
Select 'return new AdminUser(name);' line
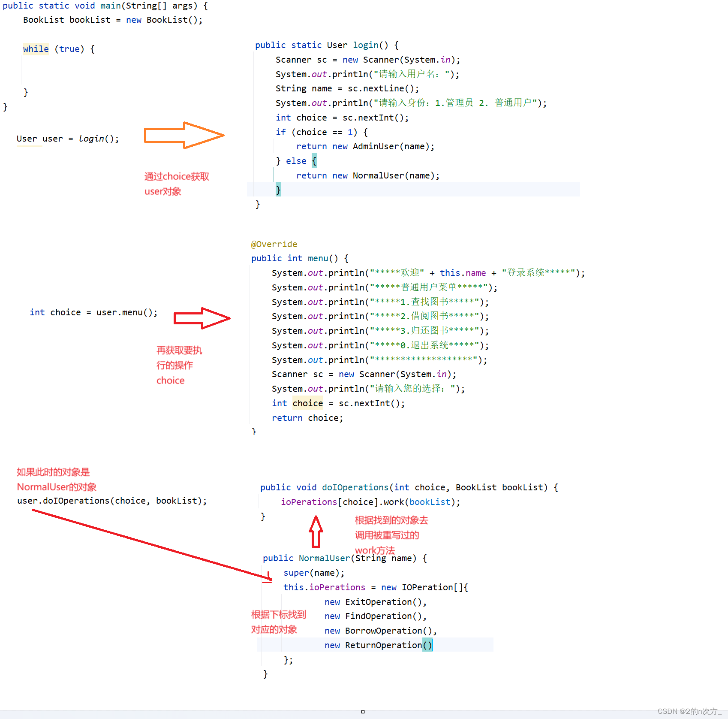(x=365, y=146)
